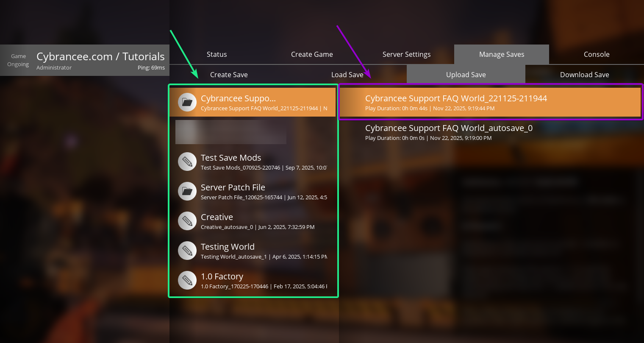Screen dimensions: 644x343
Task: Select the Creative session name
Action: (217, 217)
